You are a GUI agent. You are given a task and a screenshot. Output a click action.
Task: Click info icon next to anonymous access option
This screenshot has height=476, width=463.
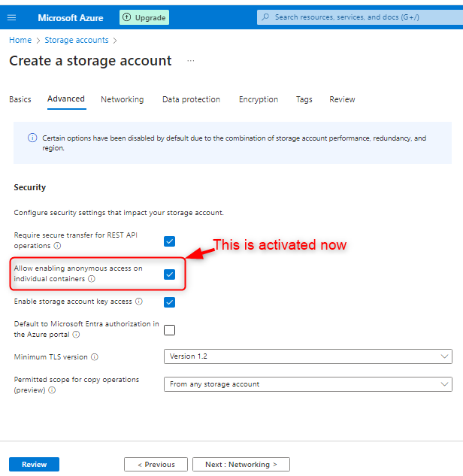(92, 279)
